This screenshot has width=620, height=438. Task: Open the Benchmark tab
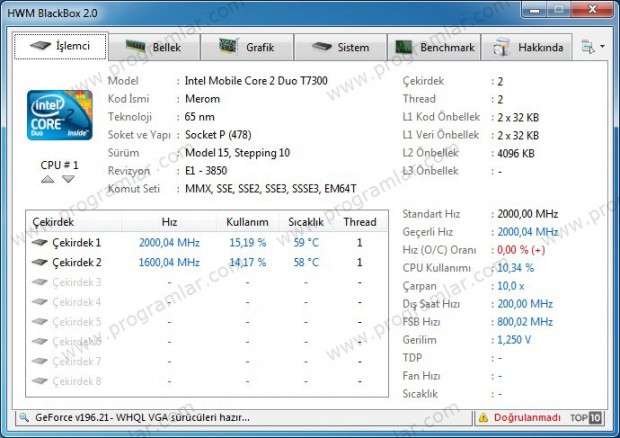(434, 47)
